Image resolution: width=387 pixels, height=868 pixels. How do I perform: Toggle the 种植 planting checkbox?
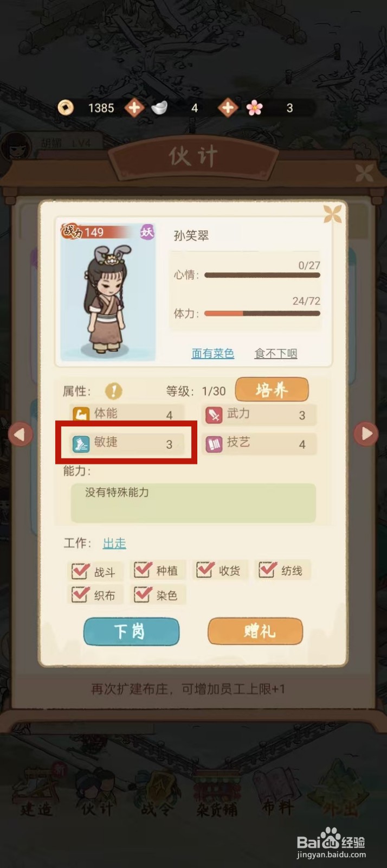click(143, 570)
